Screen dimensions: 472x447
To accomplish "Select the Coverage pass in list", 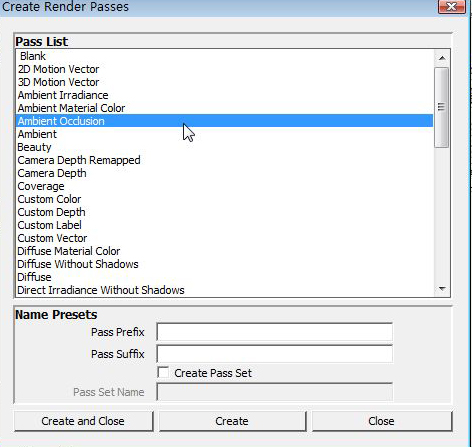I will pyautogui.click(x=224, y=186).
